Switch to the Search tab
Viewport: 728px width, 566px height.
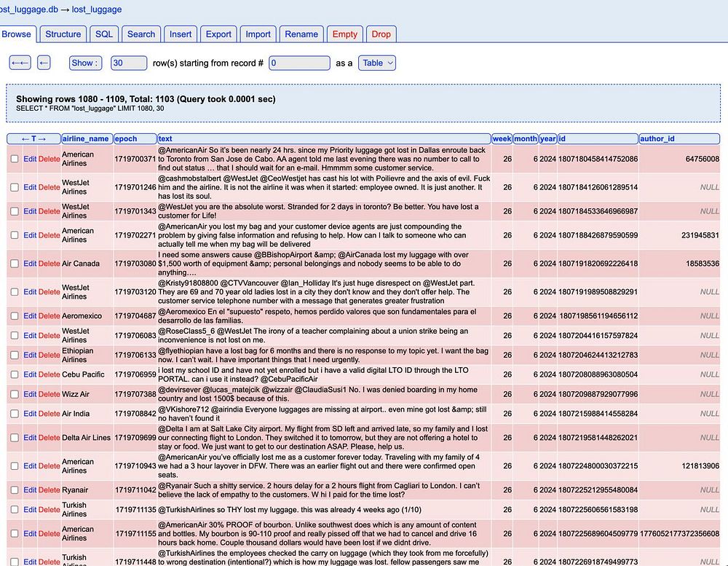pos(141,34)
